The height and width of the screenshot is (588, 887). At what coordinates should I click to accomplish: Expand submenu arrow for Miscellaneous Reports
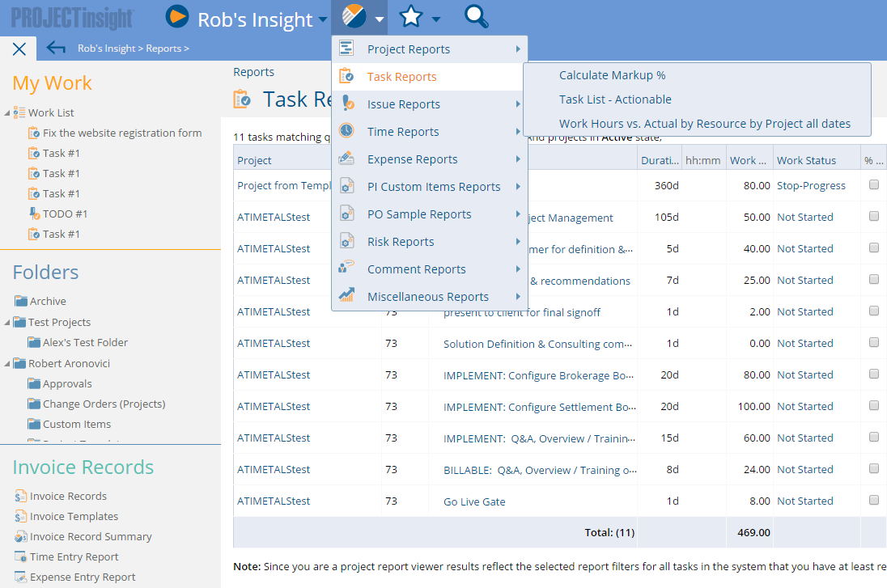518,296
